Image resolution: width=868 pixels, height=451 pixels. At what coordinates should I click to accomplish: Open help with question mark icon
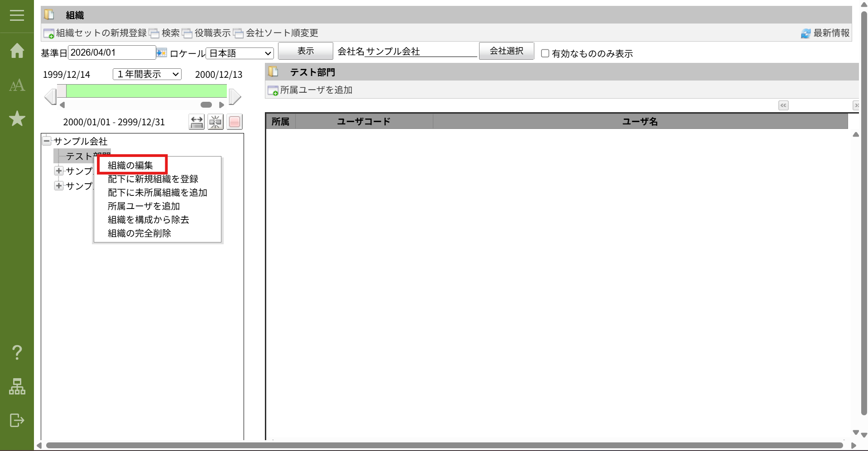click(17, 352)
